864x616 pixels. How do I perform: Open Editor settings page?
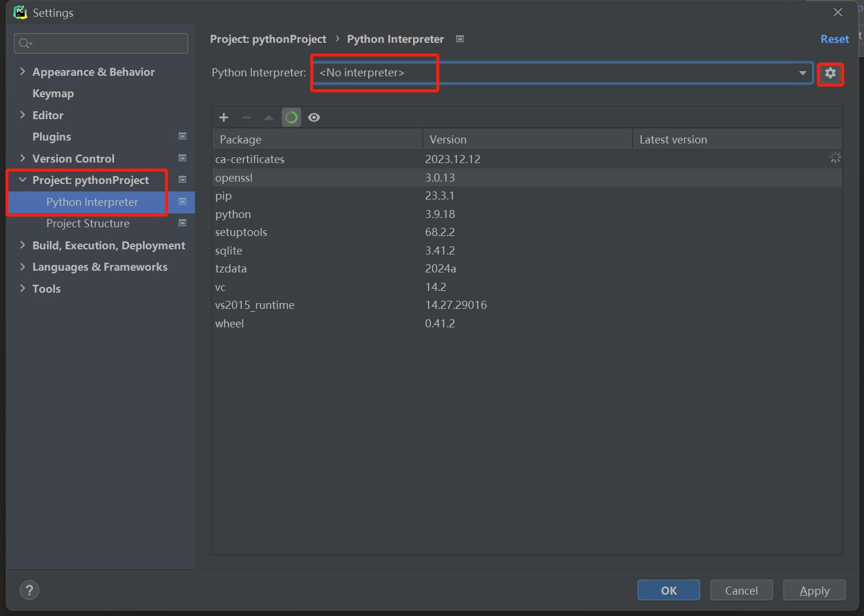(x=48, y=115)
